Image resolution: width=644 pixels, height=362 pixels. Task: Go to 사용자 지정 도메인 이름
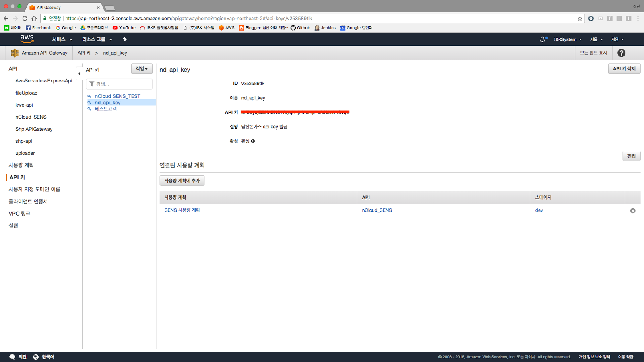click(x=34, y=189)
